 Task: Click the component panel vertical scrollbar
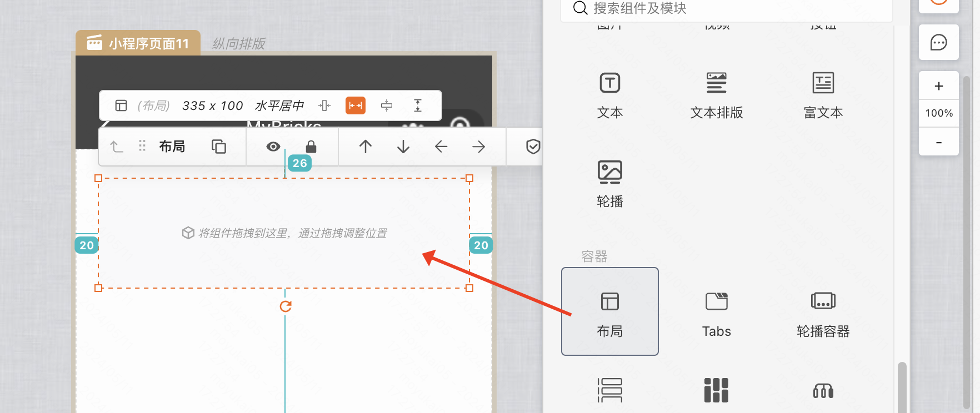(x=902, y=386)
